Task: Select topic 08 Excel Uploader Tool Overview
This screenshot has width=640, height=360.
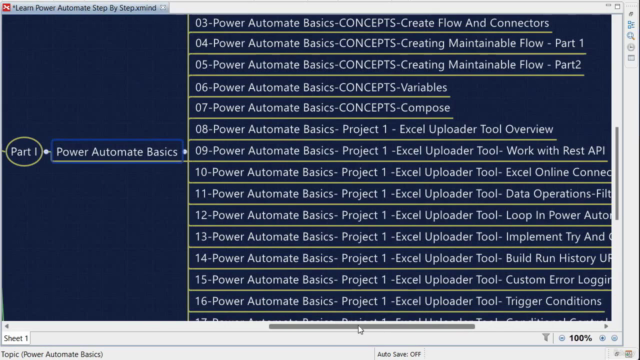Action: pyautogui.click(x=374, y=129)
